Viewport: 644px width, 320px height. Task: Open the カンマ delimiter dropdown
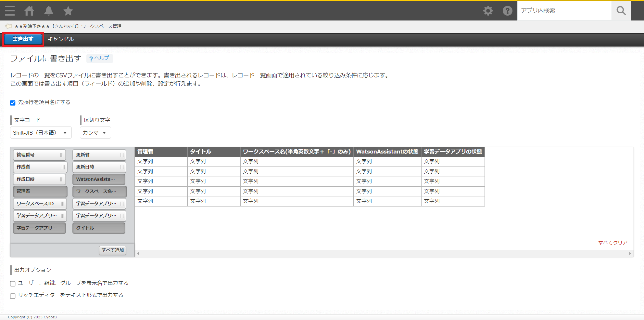point(95,133)
